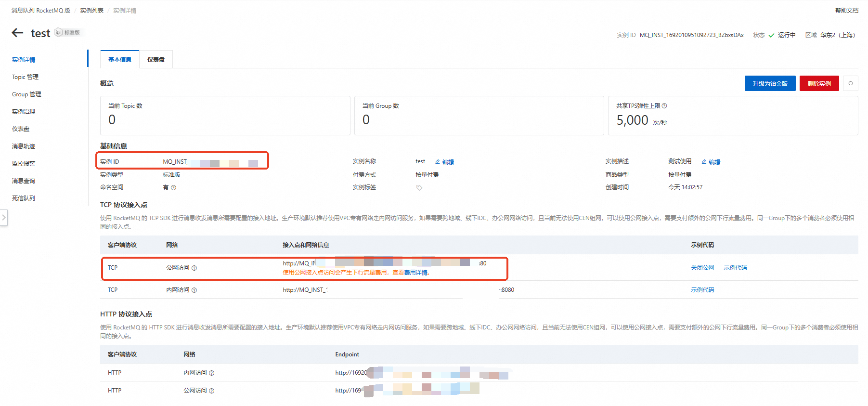Click the help icon beside 命名空间 value 有
The image size is (868, 406).
174,188
